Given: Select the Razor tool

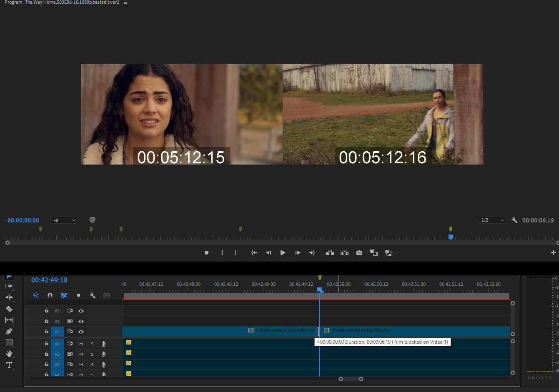Looking at the screenshot, I should pos(9,309).
